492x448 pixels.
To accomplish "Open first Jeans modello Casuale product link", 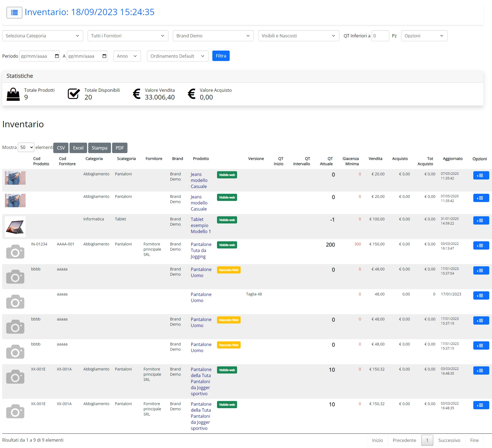I will click(x=199, y=180).
